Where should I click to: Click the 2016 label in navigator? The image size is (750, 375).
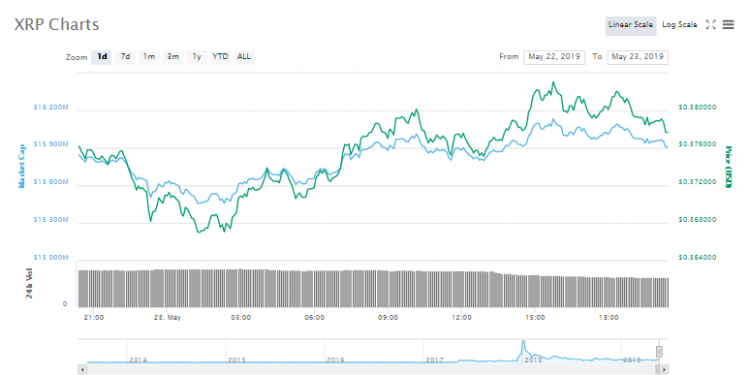tap(335, 360)
